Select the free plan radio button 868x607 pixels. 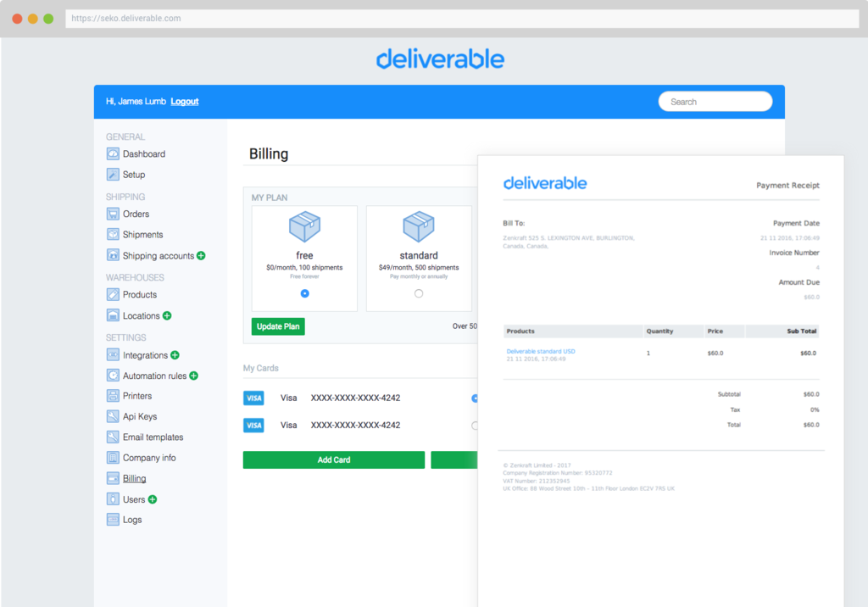pos(304,293)
